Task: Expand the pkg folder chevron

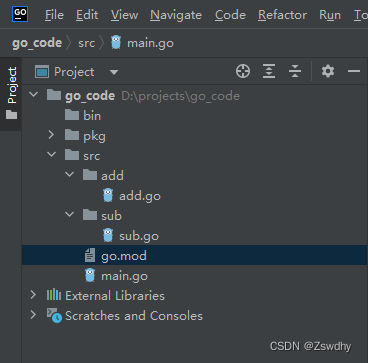Action: [x=51, y=135]
